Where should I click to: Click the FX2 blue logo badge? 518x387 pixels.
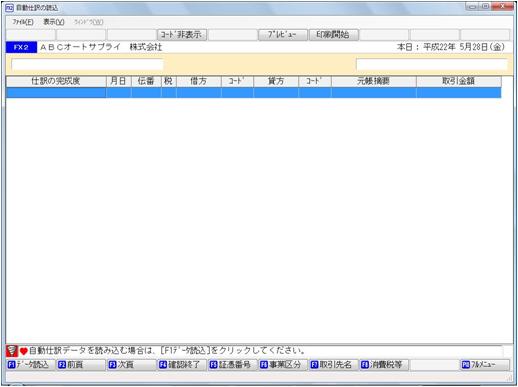coord(21,47)
